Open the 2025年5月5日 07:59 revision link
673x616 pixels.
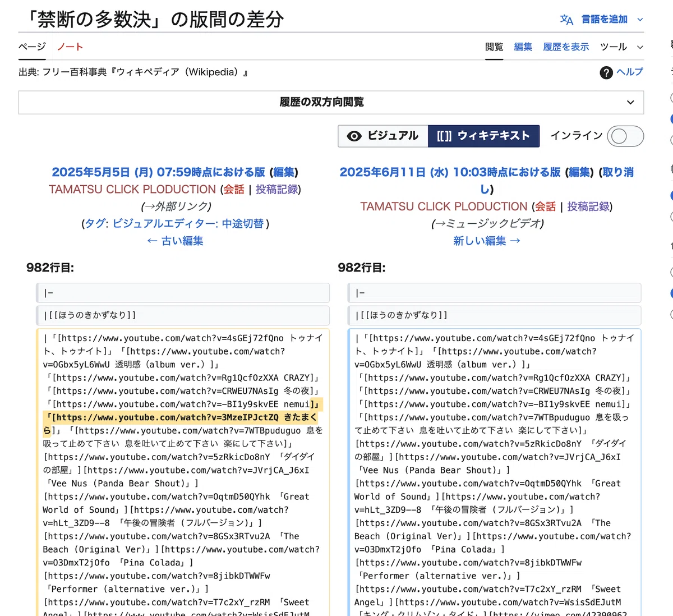click(158, 172)
